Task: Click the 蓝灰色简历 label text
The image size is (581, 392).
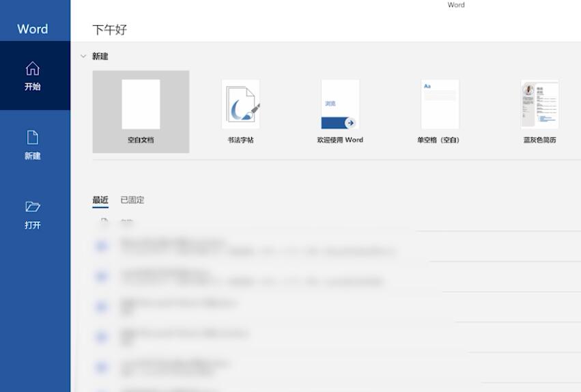Action: pos(539,140)
